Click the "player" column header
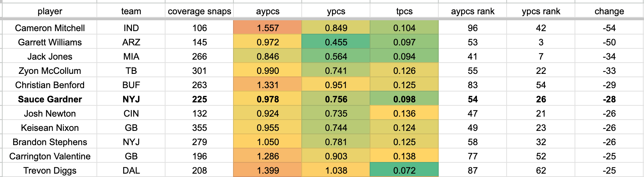The width and height of the screenshot is (644, 177). click(x=50, y=11)
